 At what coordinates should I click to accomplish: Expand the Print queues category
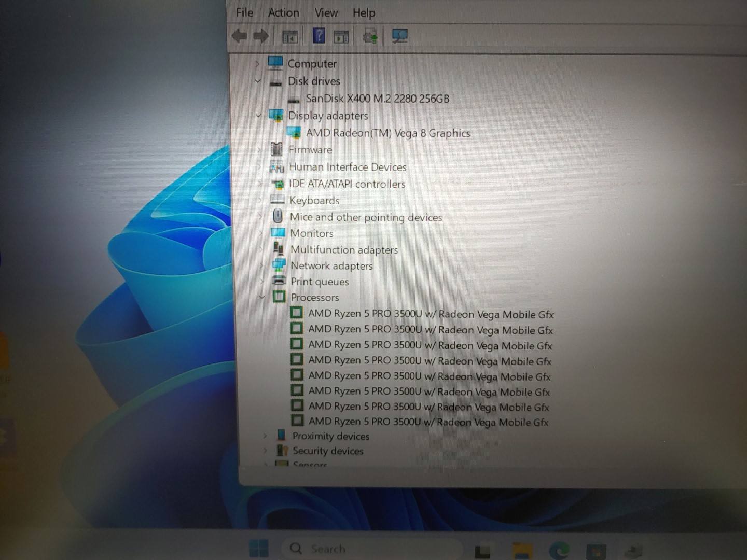click(261, 282)
